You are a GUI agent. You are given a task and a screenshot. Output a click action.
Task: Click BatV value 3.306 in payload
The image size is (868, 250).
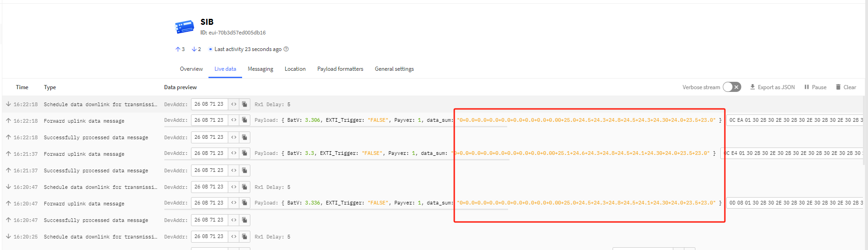point(312,120)
